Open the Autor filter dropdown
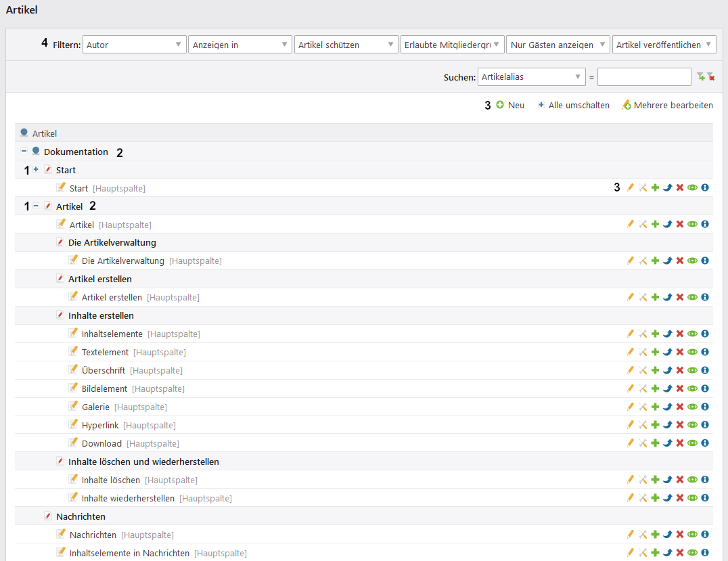 pos(134,45)
